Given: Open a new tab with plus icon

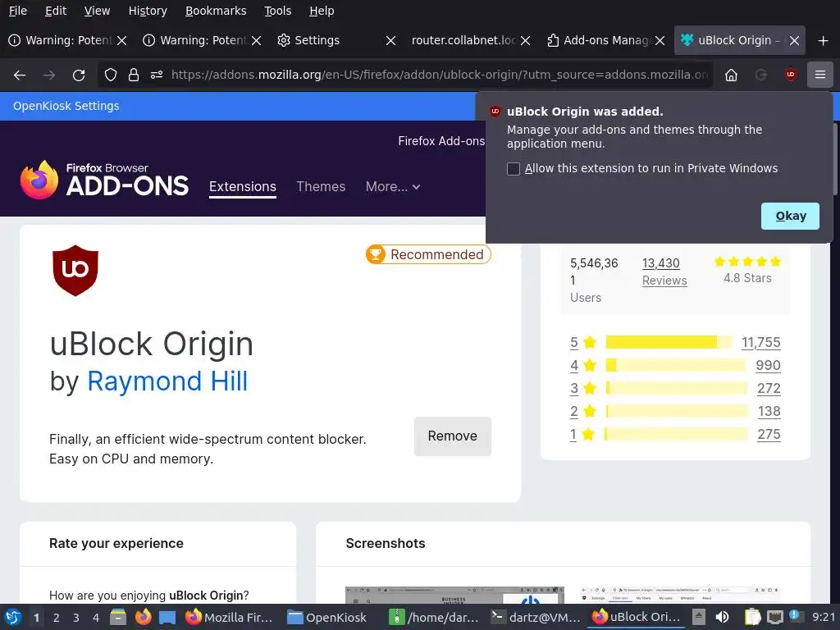Looking at the screenshot, I should click(824, 41).
